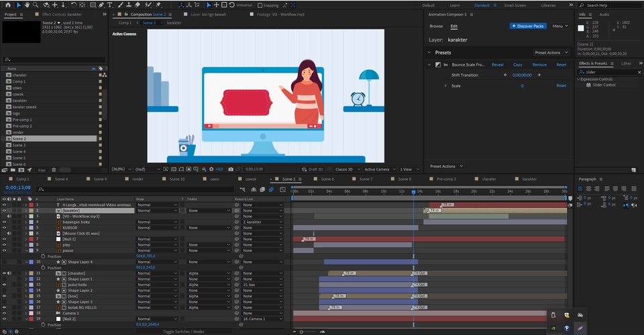
Task: Toggle Draft 3D mode
Action: pyautogui.click(x=312, y=169)
